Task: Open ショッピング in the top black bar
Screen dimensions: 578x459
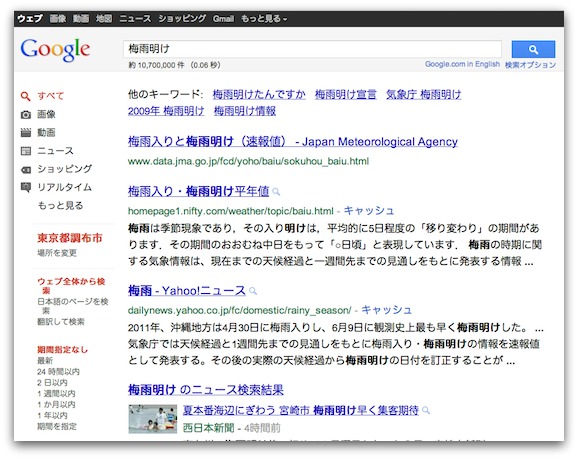Action: coord(182,18)
